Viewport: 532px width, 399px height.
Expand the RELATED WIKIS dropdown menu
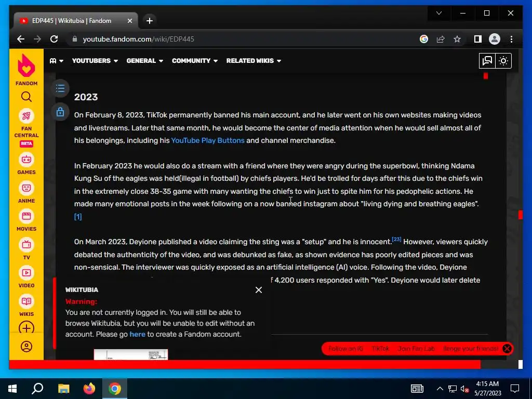click(x=254, y=61)
